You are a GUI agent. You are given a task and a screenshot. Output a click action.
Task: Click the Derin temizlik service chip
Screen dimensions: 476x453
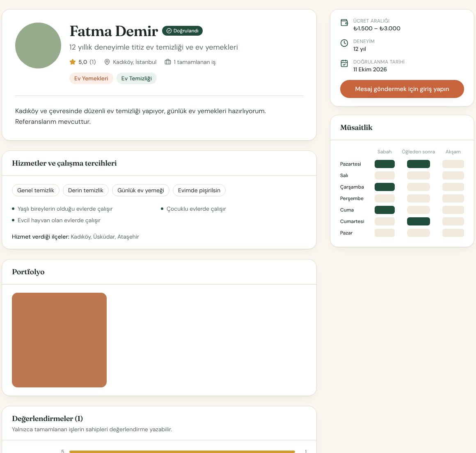(x=86, y=190)
